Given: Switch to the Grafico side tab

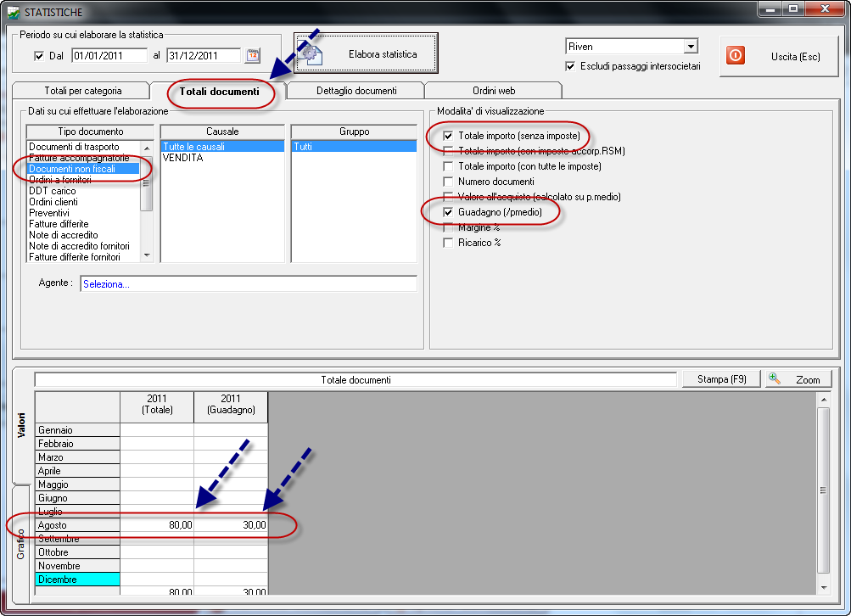Looking at the screenshot, I should point(21,544).
